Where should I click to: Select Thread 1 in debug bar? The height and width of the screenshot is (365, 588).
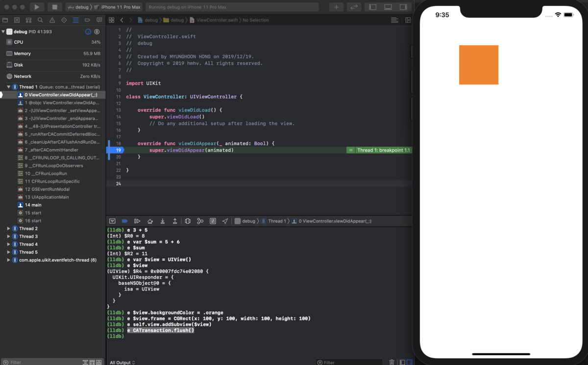tap(273, 221)
